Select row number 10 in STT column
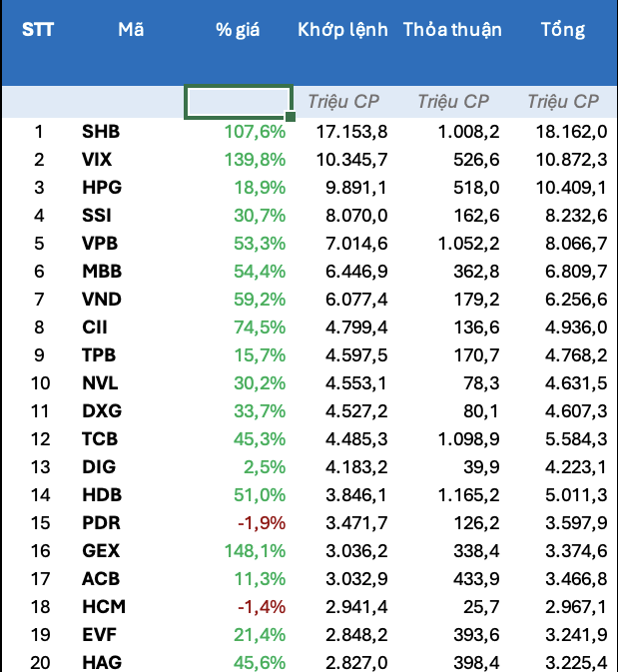Viewport: 618px width, 672px height. tap(39, 383)
